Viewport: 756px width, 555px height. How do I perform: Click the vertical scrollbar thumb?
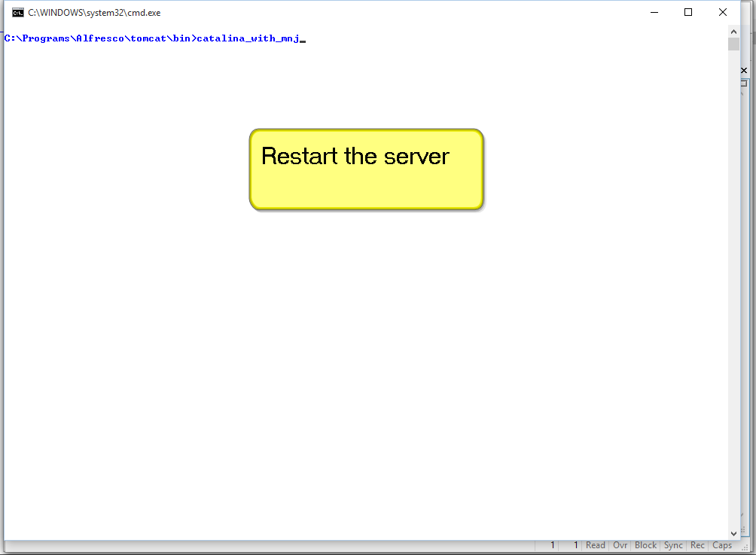tap(733, 44)
